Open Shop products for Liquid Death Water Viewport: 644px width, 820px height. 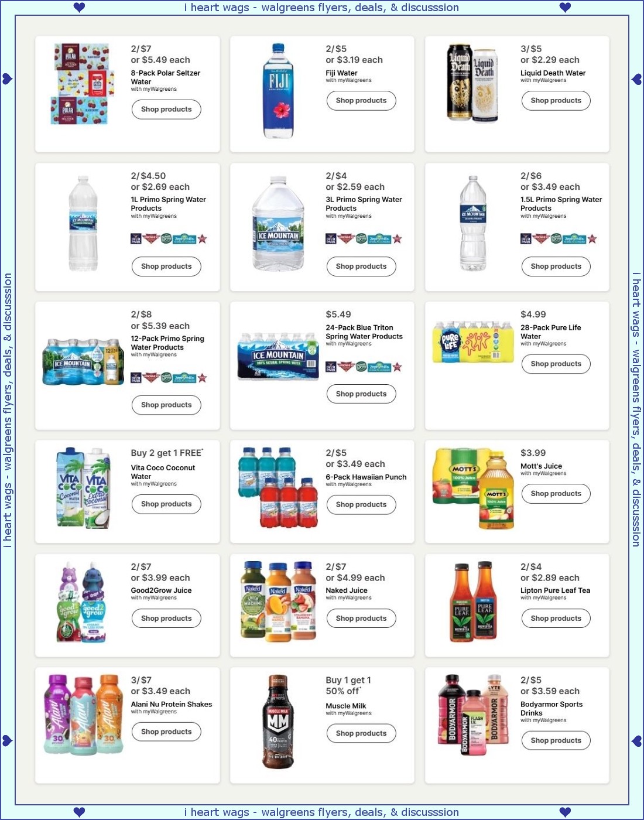556,101
